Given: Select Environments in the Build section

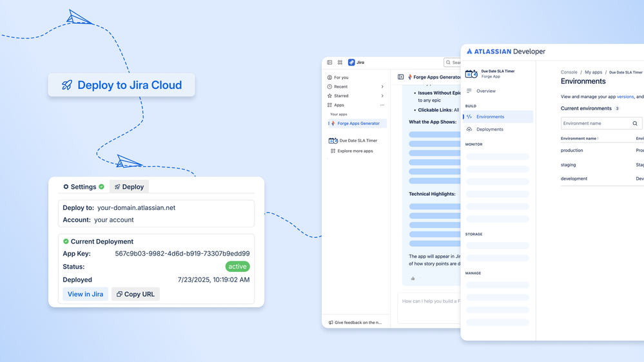Looking at the screenshot, I should (498, 117).
